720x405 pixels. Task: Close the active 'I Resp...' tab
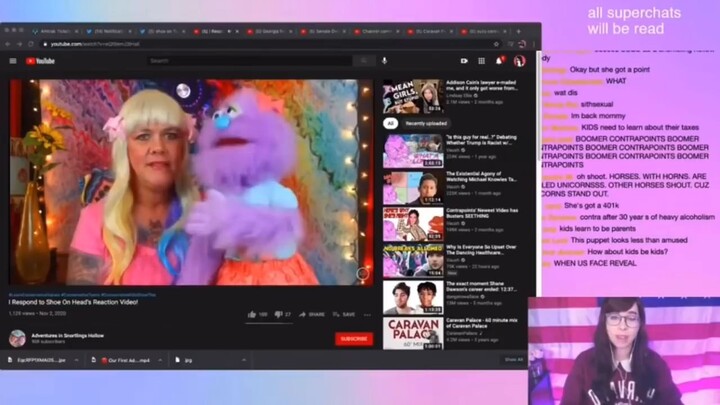(237, 31)
